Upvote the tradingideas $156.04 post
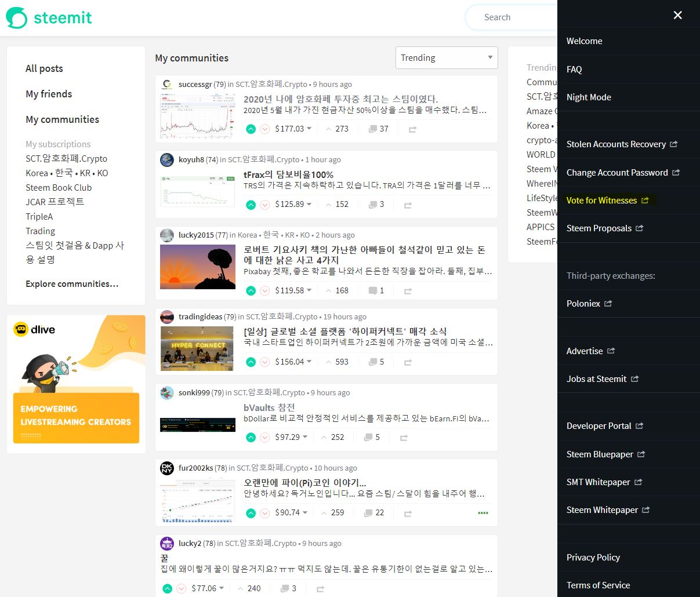Viewport: 700px width, 597px height. click(x=251, y=362)
